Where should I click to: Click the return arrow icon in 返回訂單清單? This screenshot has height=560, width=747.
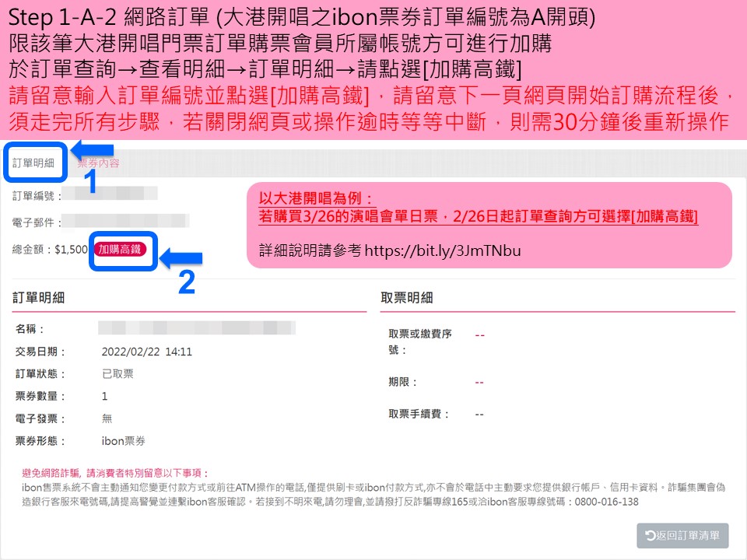pos(650,535)
